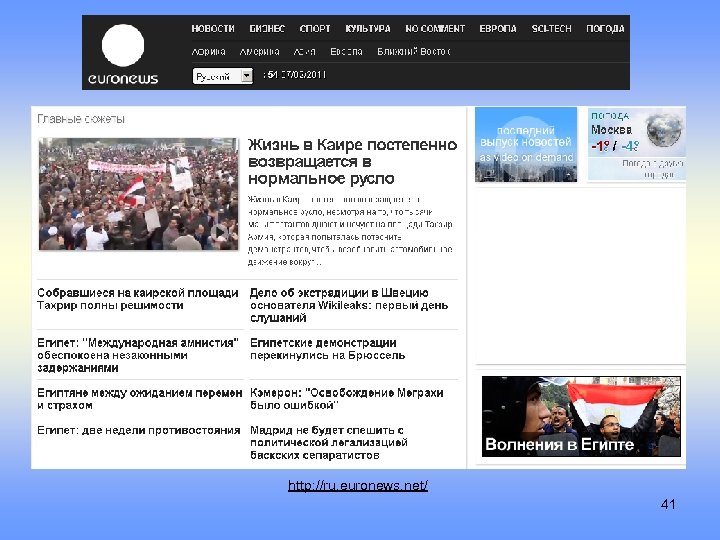Select the Америка region submenu
The image size is (720, 540).
click(x=259, y=51)
